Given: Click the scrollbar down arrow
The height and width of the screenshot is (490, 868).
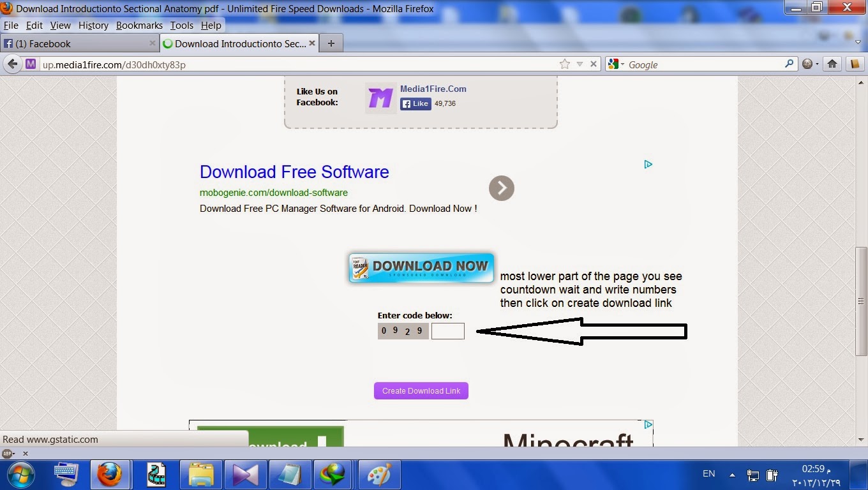Looking at the screenshot, I should tap(861, 440).
